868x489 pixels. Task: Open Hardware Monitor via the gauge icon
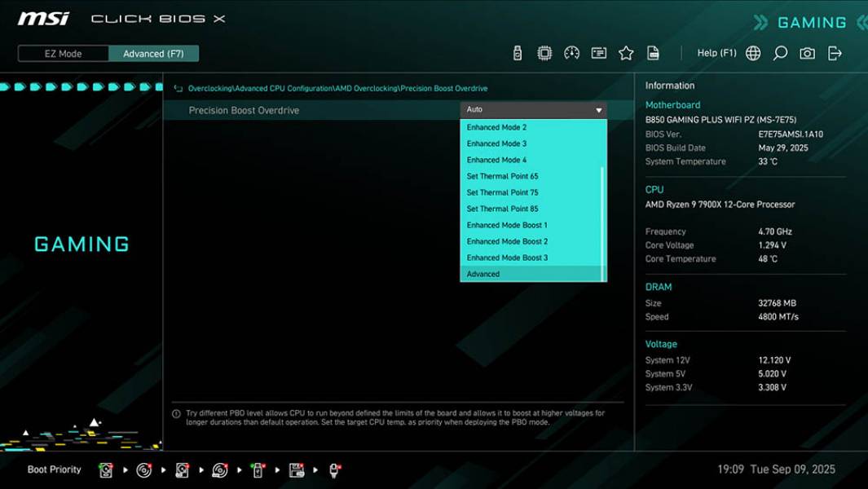[x=572, y=51]
